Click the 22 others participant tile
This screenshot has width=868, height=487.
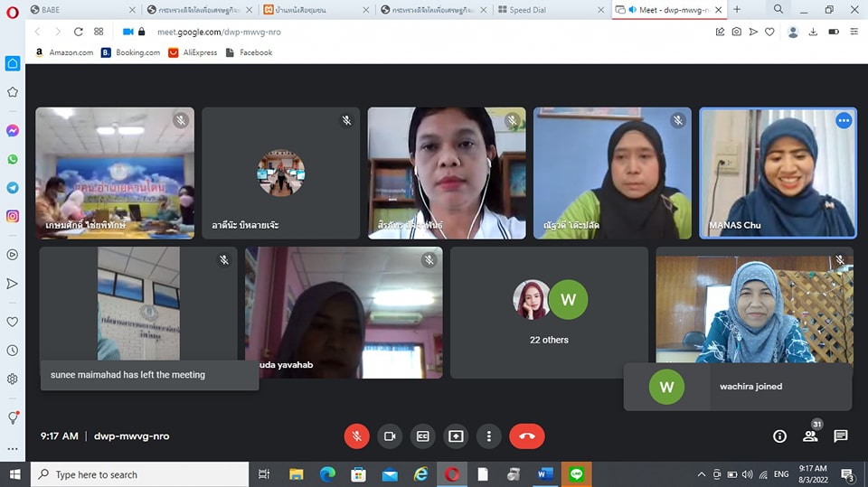[x=549, y=313]
